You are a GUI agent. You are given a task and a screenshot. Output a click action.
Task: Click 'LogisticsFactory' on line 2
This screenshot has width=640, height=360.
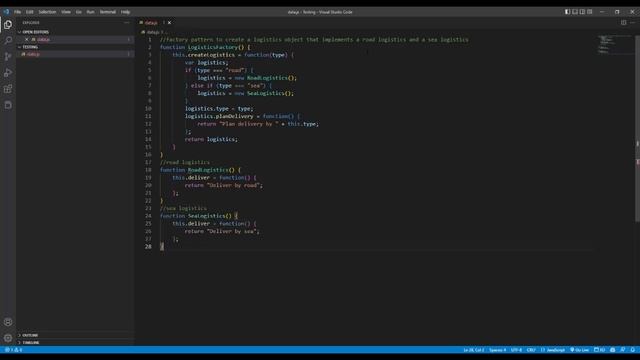coord(213,47)
